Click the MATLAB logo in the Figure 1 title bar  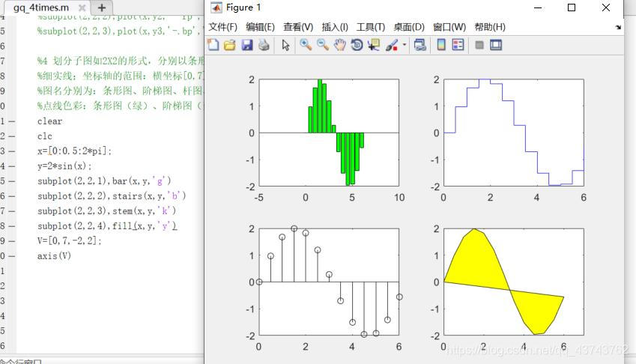coord(216,7)
